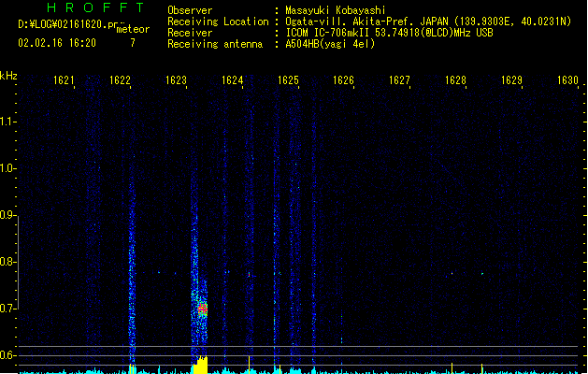This screenshot has height=374, width=588.
Task: Click the HROFFT title text
Action: click(95, 7)
